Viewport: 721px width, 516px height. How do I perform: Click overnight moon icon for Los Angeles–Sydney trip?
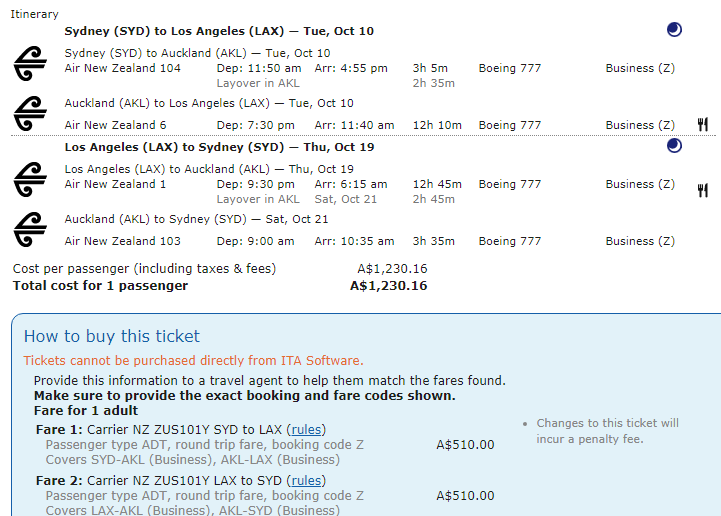click(674, 146)
